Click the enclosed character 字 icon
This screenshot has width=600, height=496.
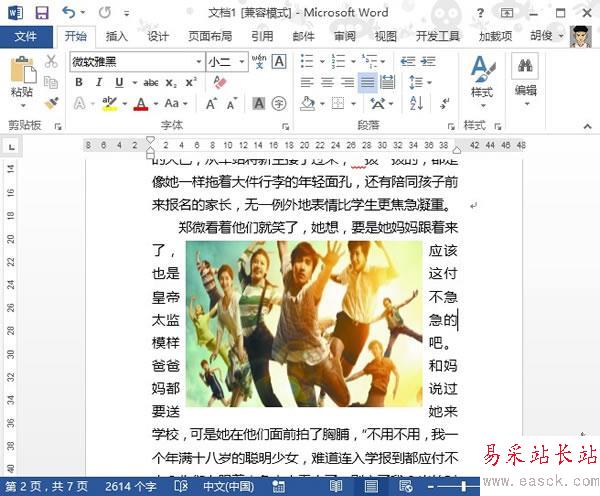(x=279, y=103)
